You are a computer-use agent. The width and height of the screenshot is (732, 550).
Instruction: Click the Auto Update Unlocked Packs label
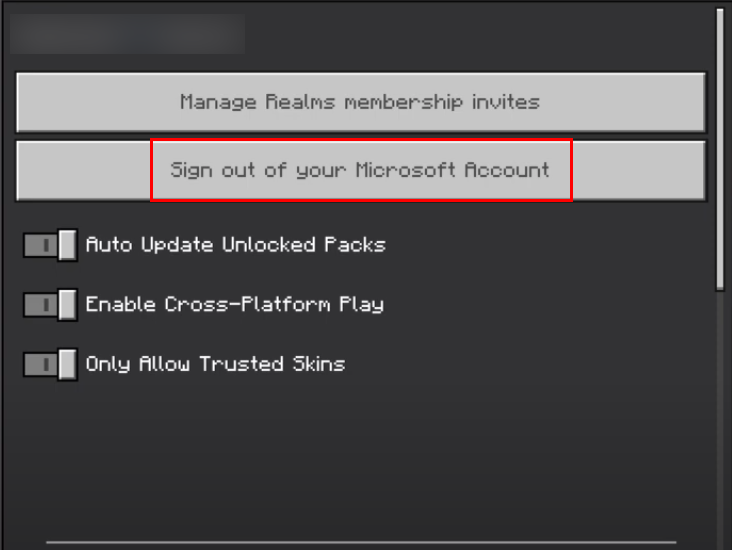tap(235, 245)
